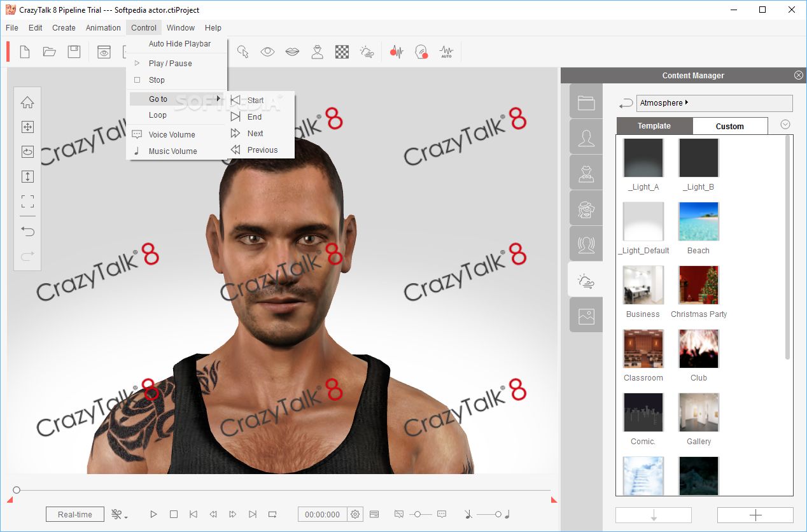
Task: Open the Window menu
Action: pyautogui.click(x=181, y=28)
